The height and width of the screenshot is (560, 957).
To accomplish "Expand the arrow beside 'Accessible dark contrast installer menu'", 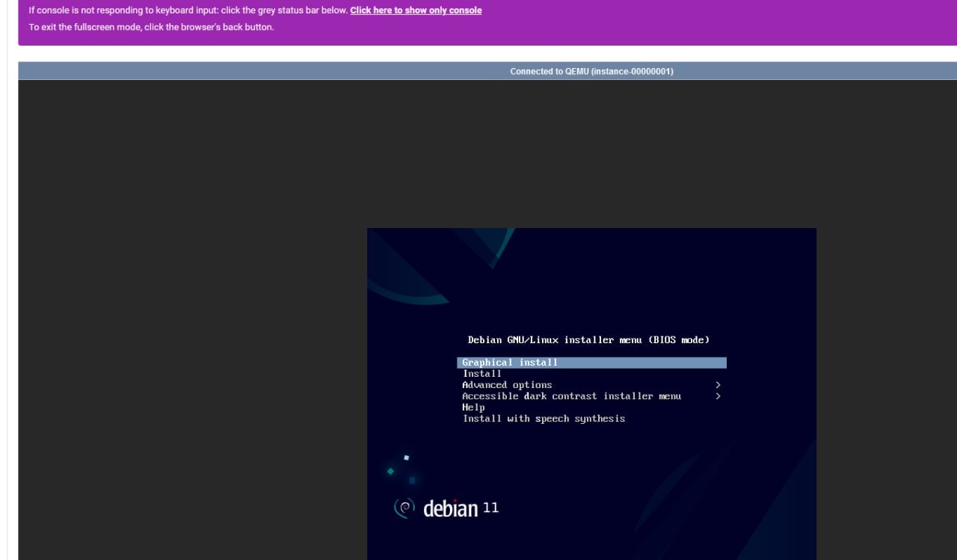I will (x=718, y=396).
